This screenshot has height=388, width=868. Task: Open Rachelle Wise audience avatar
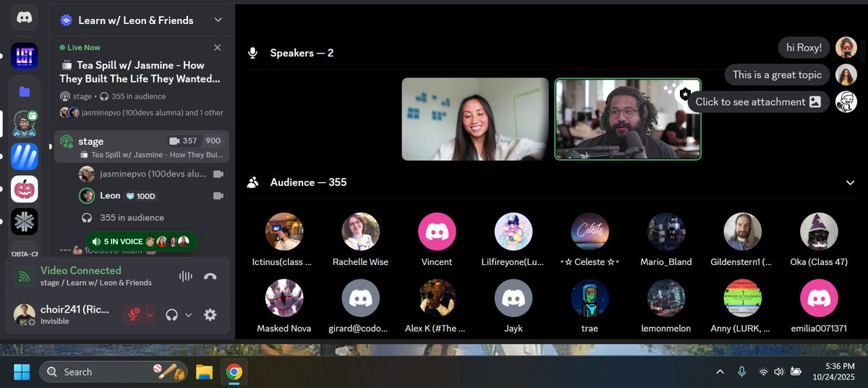360,232
